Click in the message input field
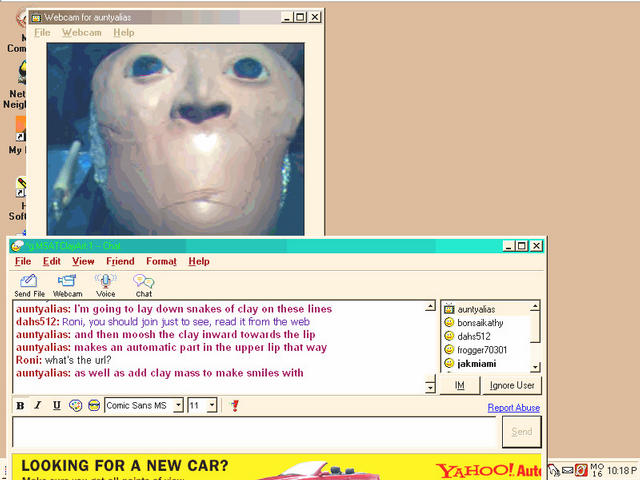 pos(255,432)
